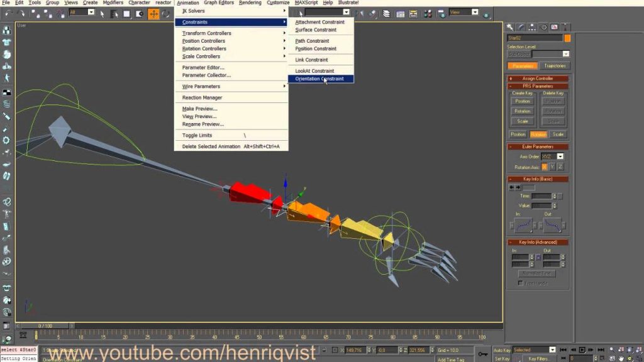Viewport: 644px width, 362px height.
Task: Open the Motion panel
Action: click(543, 26)
